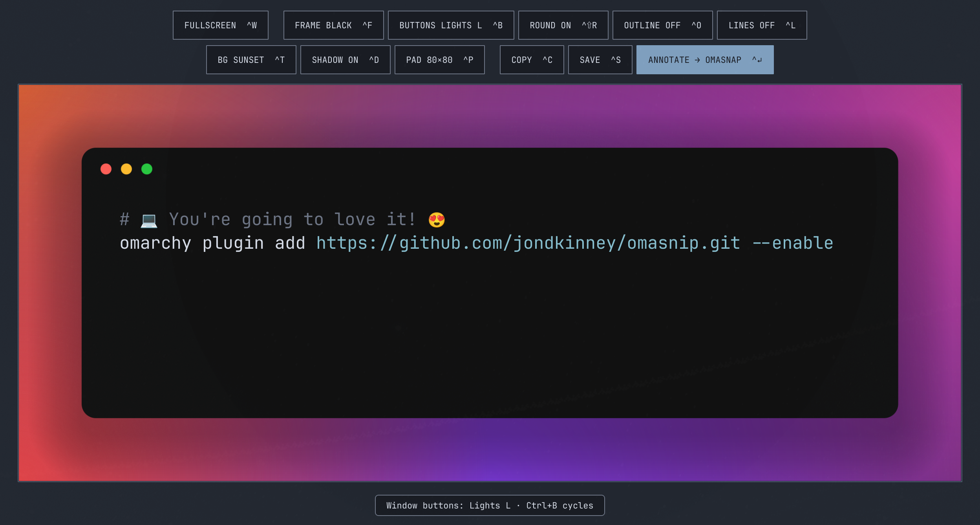Toggle Lines Off setting
Viewport: 980px width, 525px height.
pos(762,25)
